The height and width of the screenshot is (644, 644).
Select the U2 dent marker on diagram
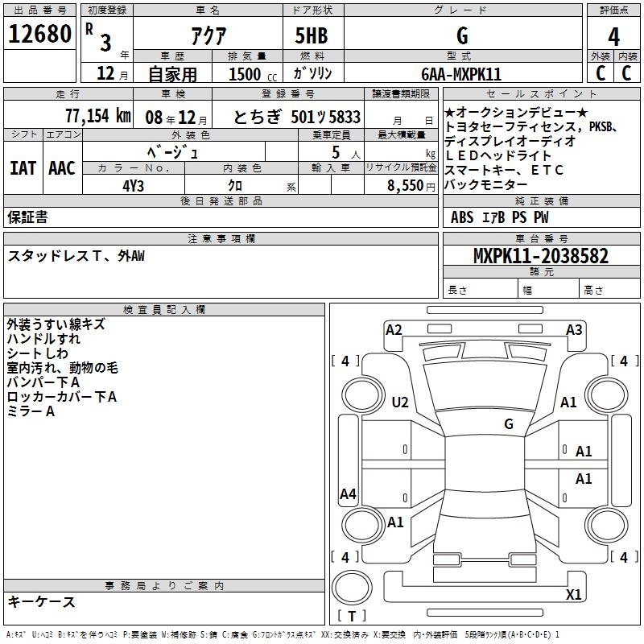400,402
